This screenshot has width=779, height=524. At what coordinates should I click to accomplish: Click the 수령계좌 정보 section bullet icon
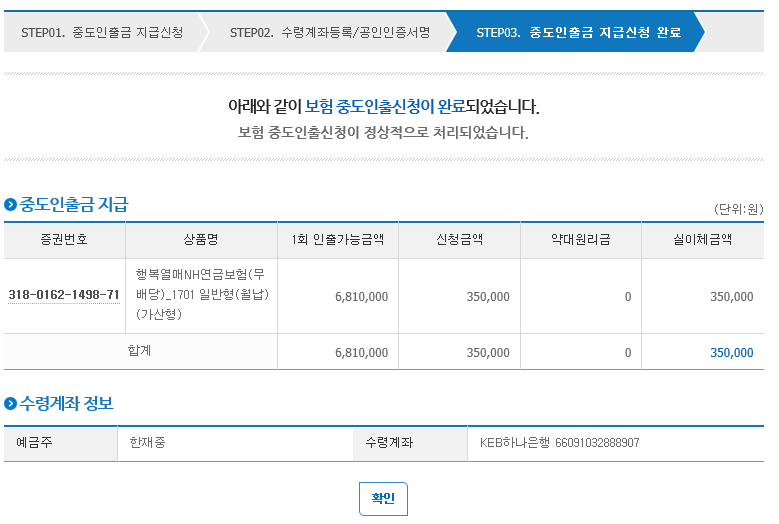[x=11, y=404]
